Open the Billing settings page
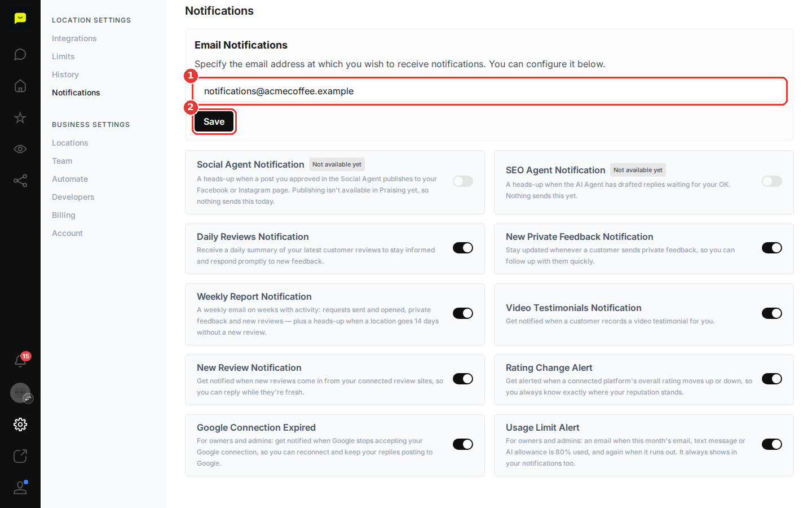 tap(64, 215)
